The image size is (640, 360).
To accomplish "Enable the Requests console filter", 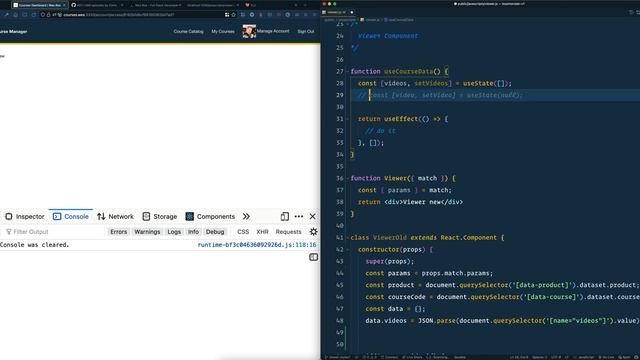I will [289, 232].
